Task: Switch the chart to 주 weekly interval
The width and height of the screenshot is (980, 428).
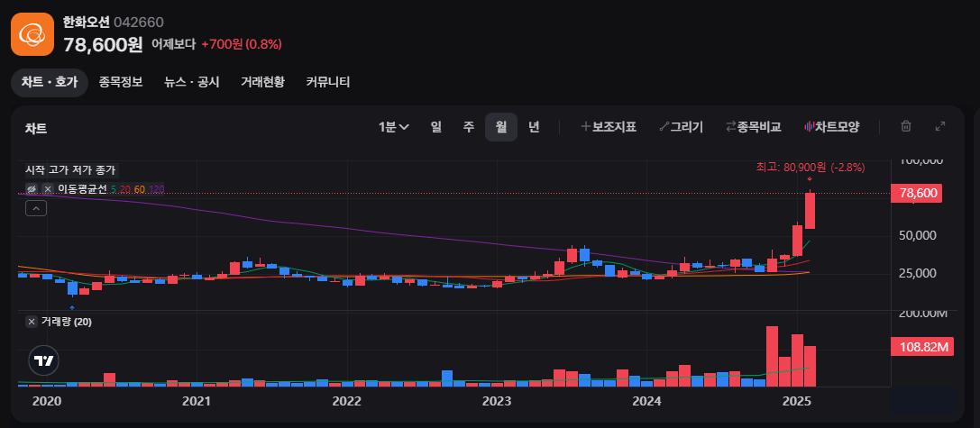Action: [469, 127]
